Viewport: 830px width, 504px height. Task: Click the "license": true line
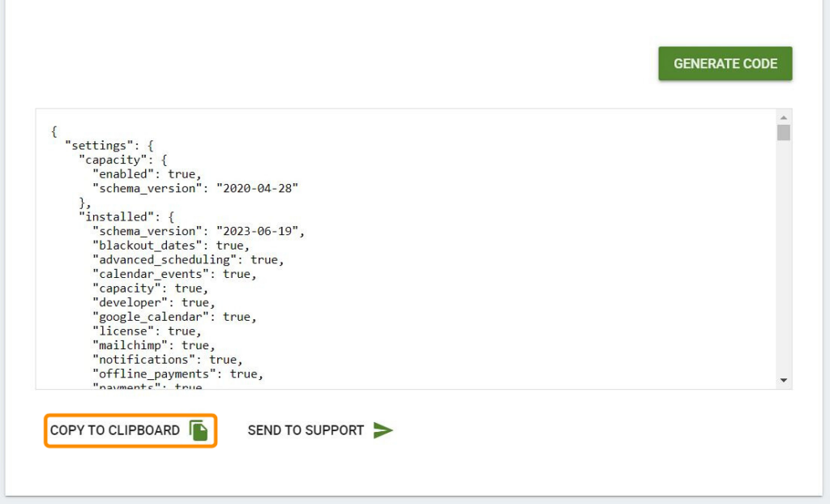coord(147,331)
